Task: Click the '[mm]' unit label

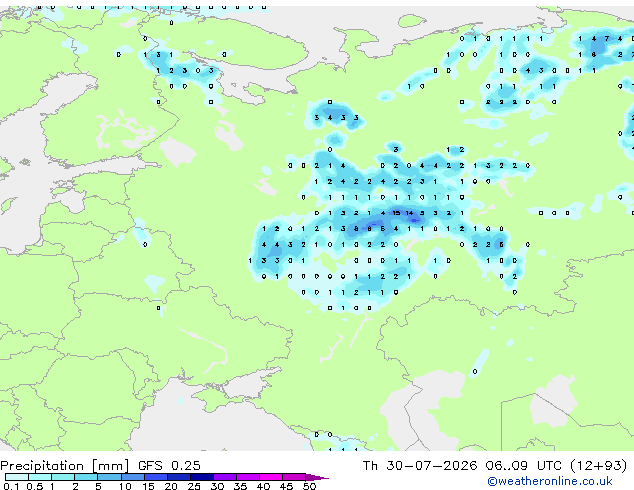Action: (110, 466)
